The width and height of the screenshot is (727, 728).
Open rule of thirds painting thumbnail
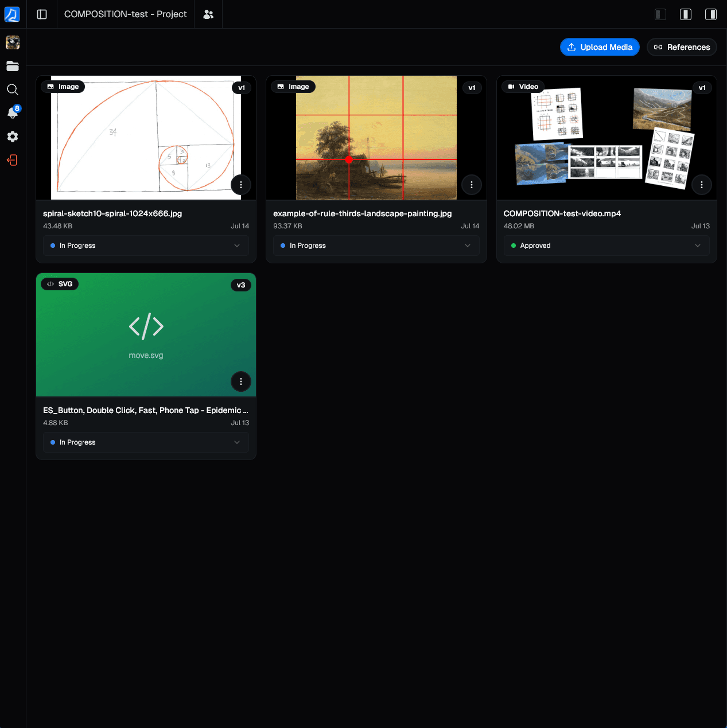pyautogui.click(x=376, y=138)
